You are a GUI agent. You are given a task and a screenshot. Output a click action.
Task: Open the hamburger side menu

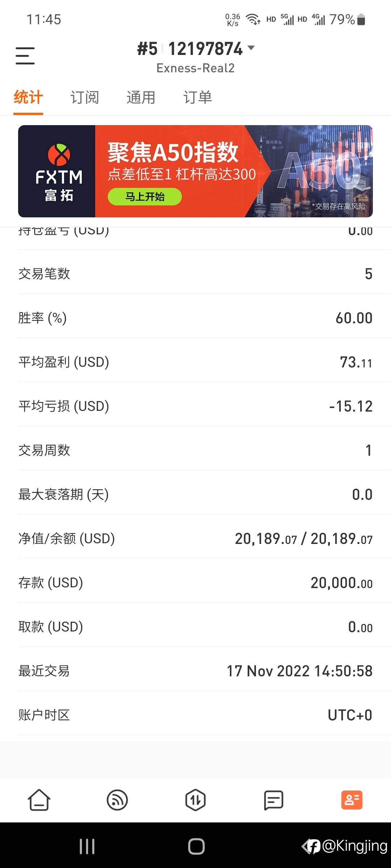click(25, 56)
